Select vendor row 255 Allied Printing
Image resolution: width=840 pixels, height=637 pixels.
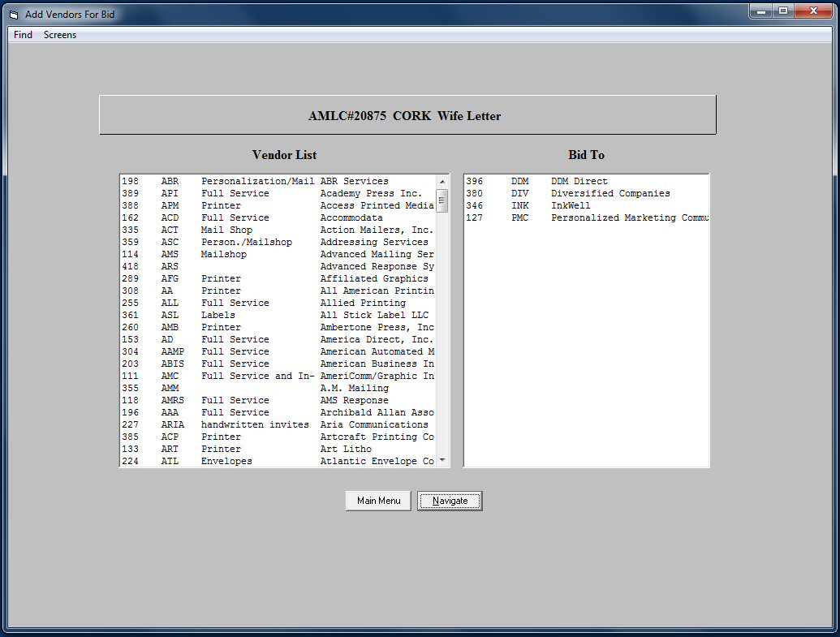point(278,303)
